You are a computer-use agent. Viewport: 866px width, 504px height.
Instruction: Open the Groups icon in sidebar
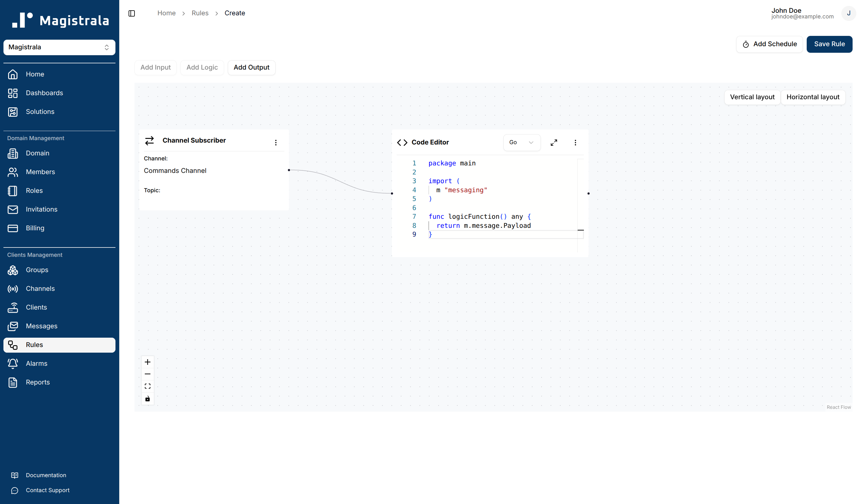(x=13, y=270)
